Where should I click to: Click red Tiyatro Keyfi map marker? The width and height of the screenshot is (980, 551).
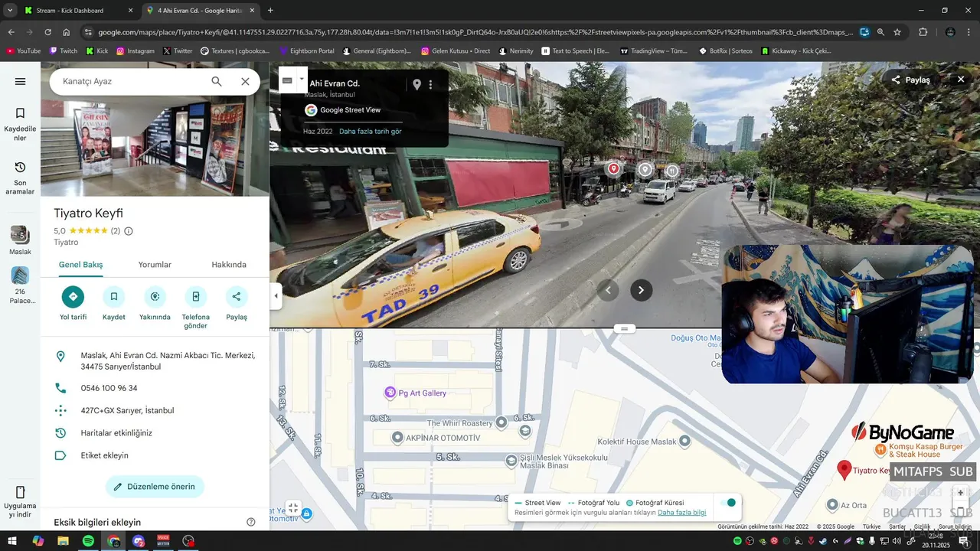point(844,470)
